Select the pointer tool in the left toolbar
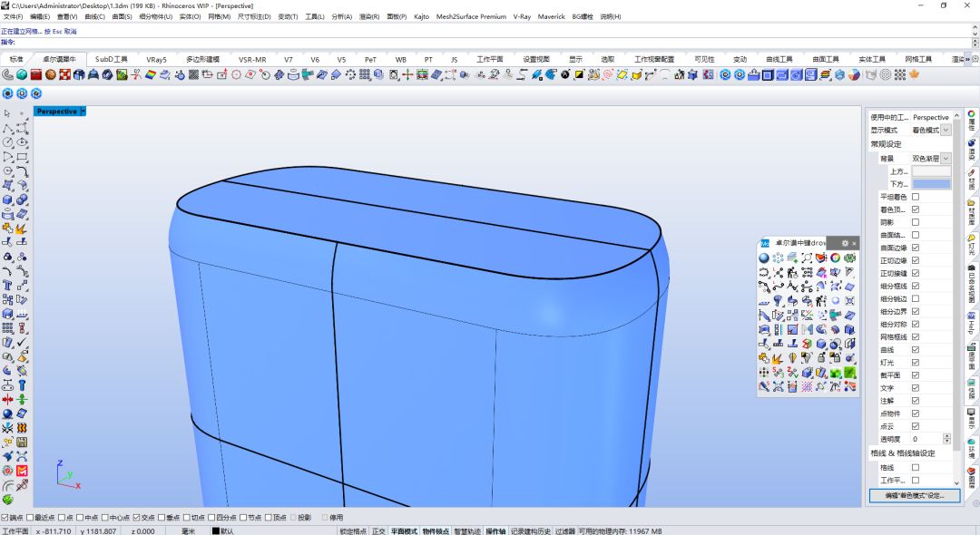 pos(7,113)
